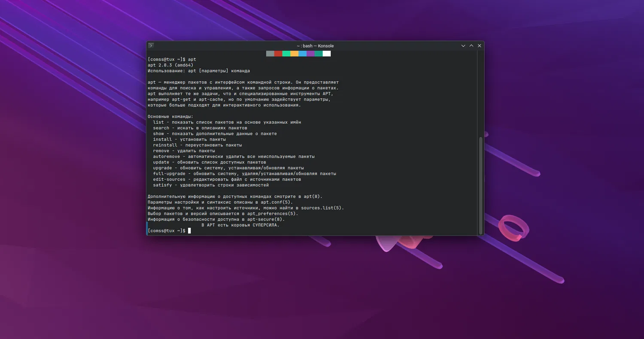
Task: Click the 'list' command row
Action: 227,122
